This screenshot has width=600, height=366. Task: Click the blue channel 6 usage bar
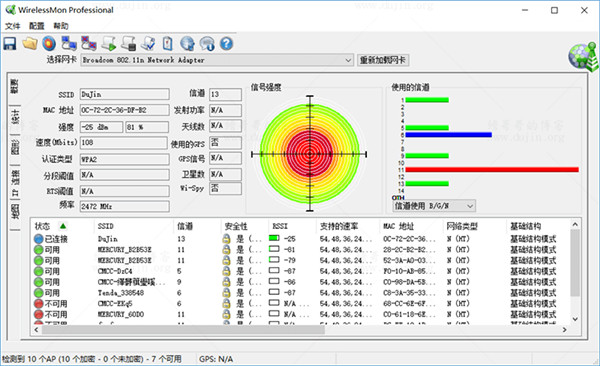tap(448, 135)
